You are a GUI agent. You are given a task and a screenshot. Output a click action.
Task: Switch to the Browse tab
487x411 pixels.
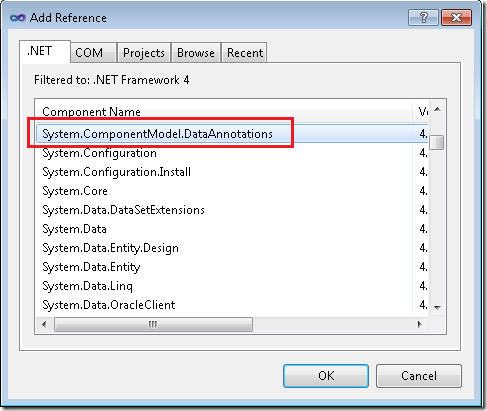click(196, 53)
